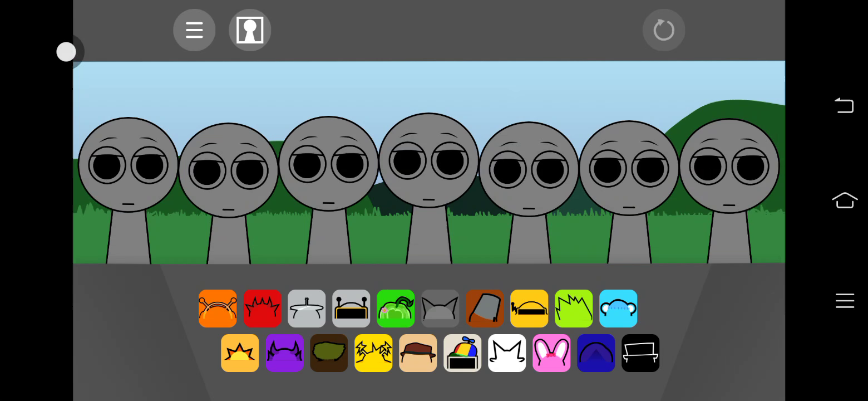The height and width of the screenshot is (401, 868).
Task: Select the rainbow propeller cap icon
Action: (x=462, y=353)
